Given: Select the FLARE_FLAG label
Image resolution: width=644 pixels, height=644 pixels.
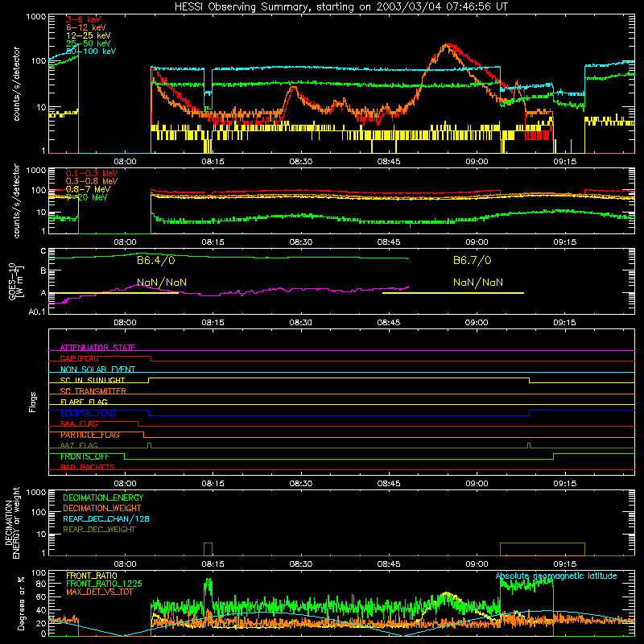Looking at the screenshot, I should point(84,402).
